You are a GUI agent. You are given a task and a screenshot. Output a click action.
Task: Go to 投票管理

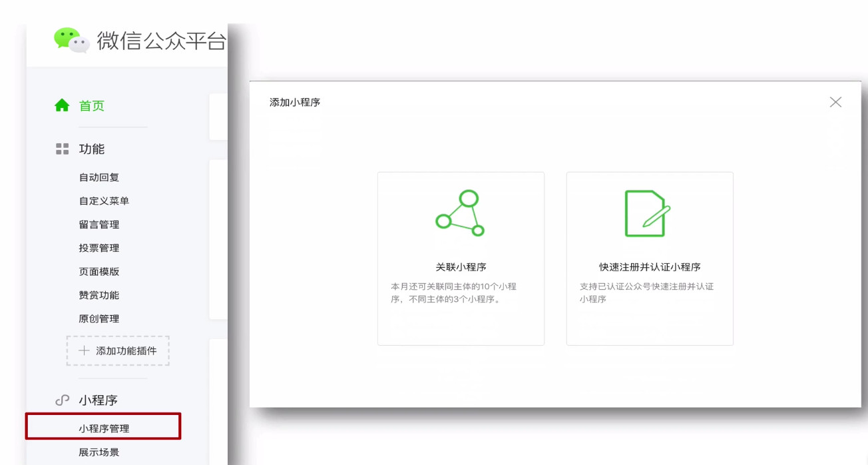[99, 248]
